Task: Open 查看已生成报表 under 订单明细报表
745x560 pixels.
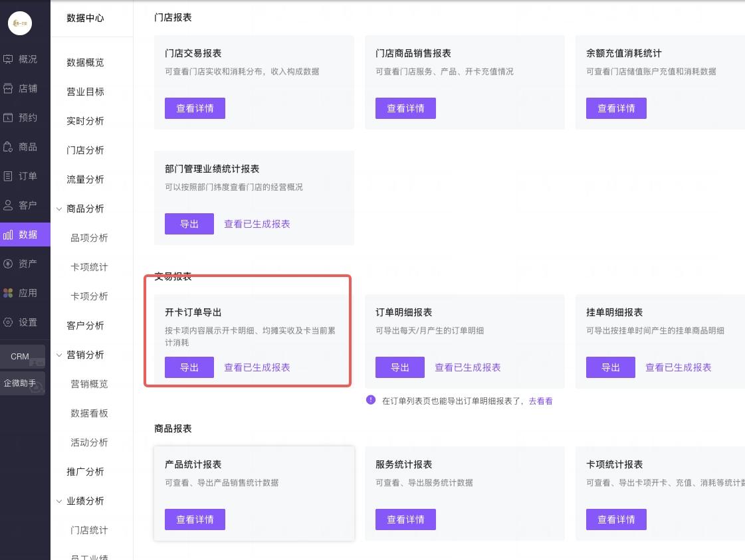Action: pos(467,367)
